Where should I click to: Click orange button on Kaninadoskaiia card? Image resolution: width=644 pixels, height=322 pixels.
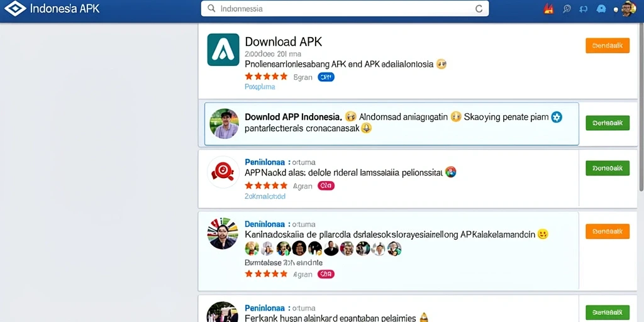(x=608, y=231)
